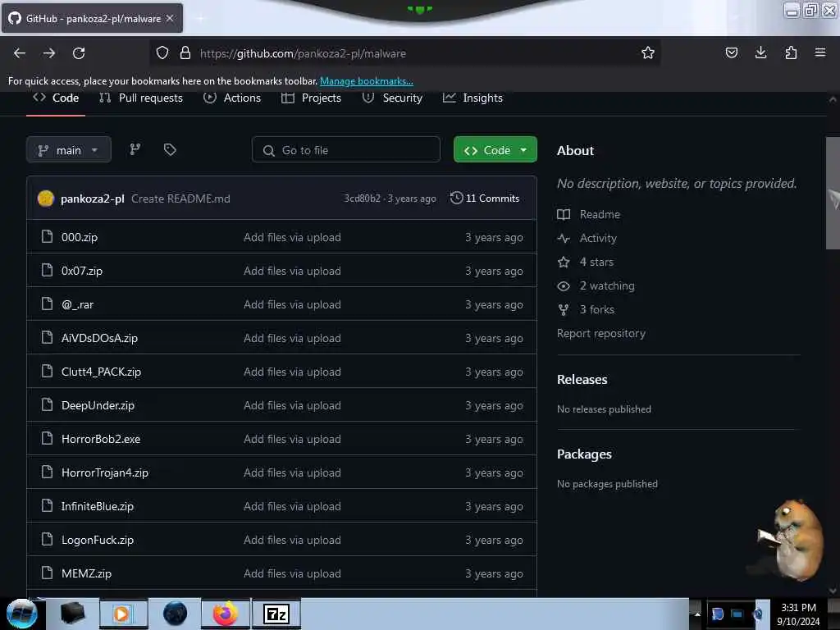Switch to the Code tab
Screen dimensions: 840x630
[56, 98]
